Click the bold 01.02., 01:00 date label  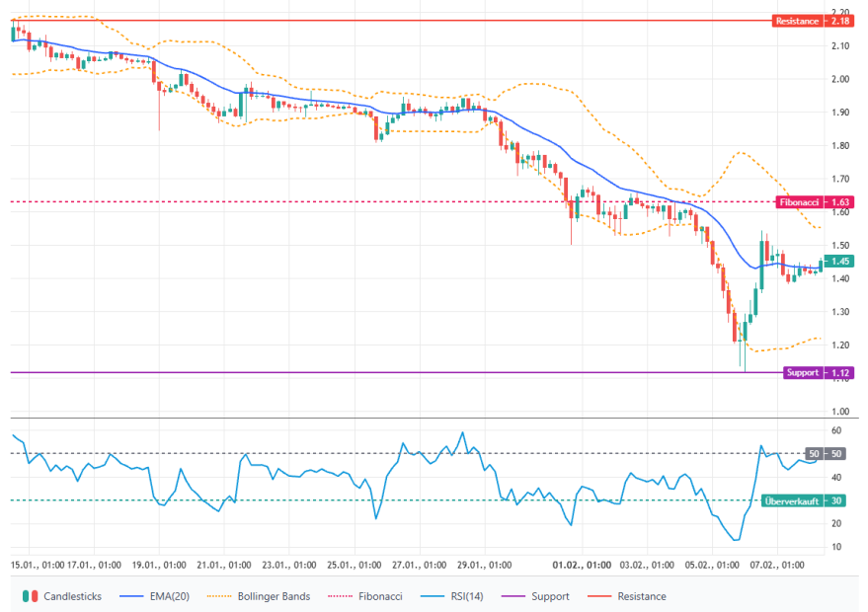click(x=582, y=566)
